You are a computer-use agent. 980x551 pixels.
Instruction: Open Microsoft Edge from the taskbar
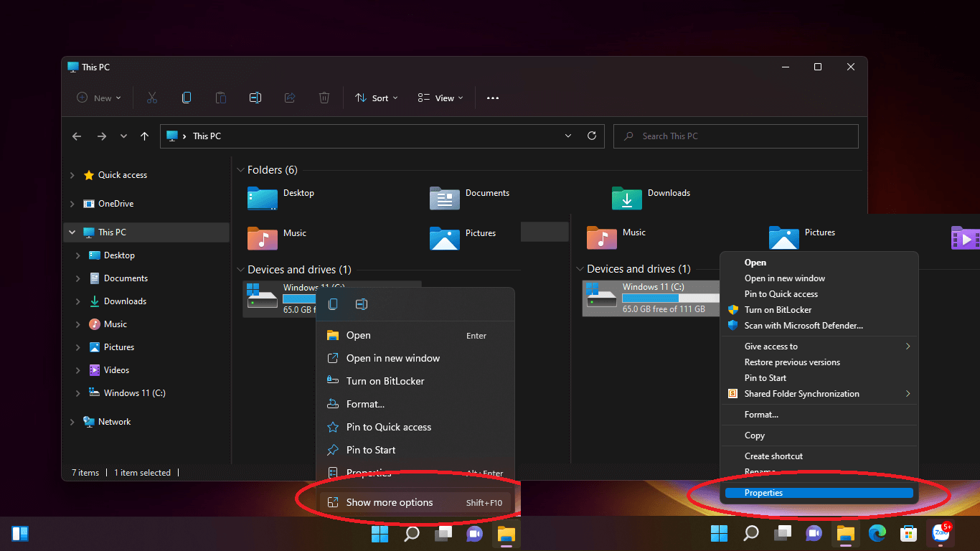(x=877, y=533)
